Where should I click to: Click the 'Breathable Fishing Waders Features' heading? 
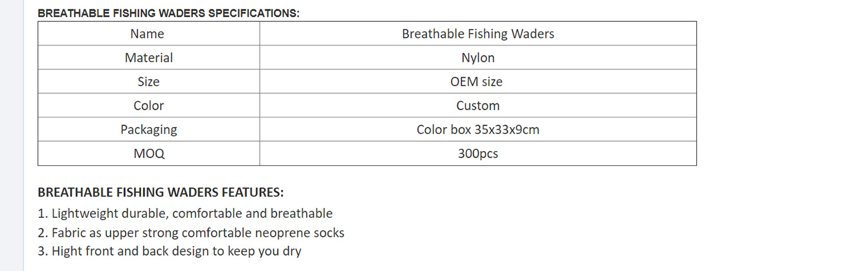[161, 192]
